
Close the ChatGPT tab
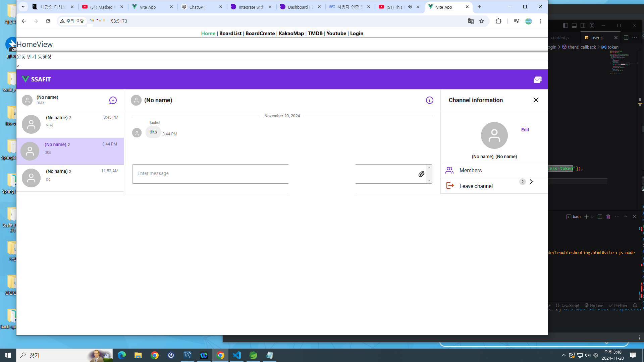coord(221,7)
